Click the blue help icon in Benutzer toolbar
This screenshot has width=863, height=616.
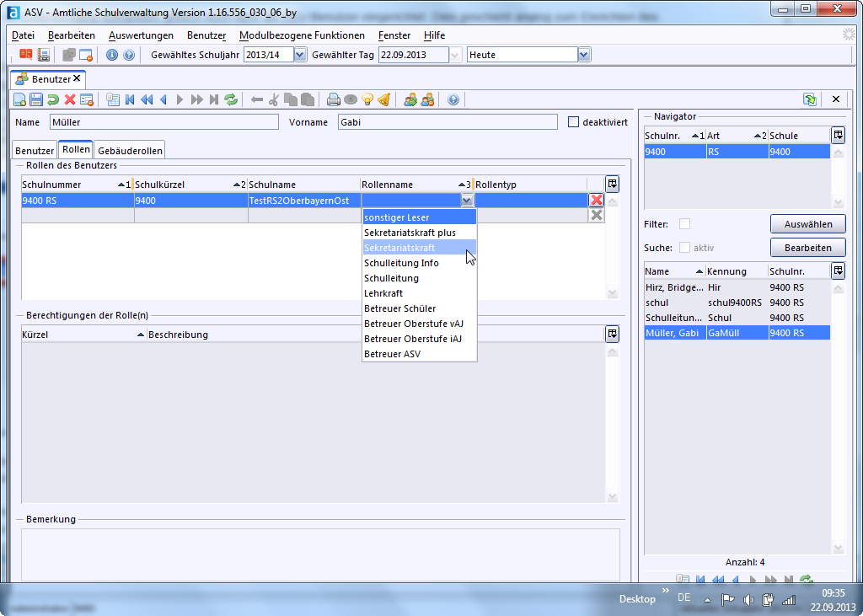point(453,99)
